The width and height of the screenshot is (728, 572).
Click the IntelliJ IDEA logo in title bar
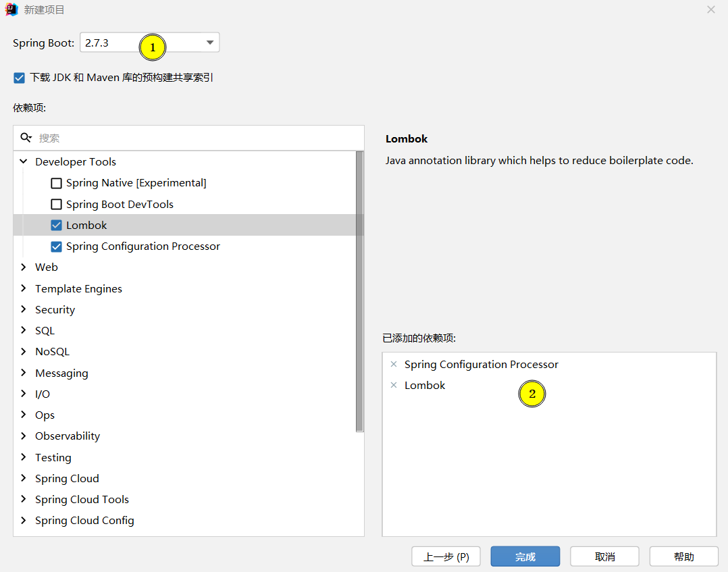click(9, 9)
